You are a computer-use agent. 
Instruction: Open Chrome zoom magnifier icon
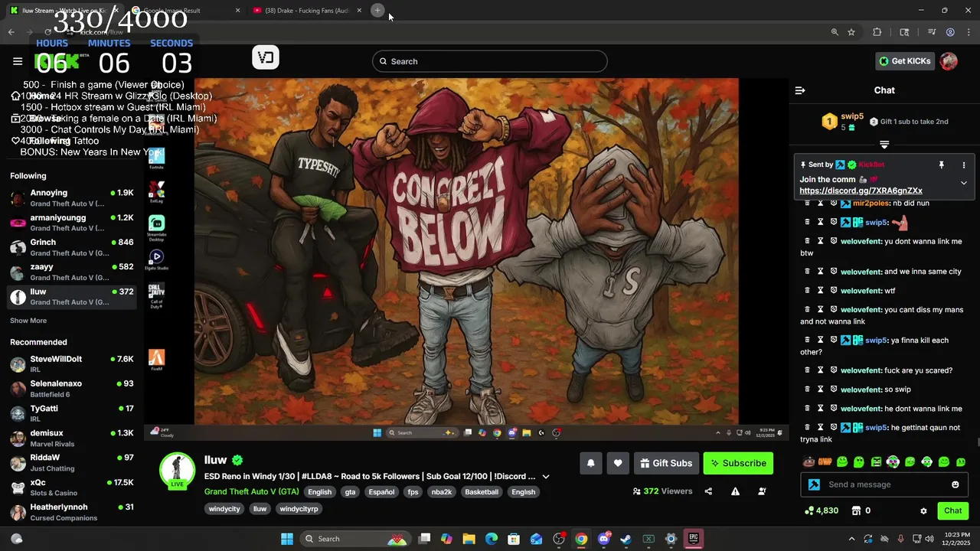(x=835, y=32)
